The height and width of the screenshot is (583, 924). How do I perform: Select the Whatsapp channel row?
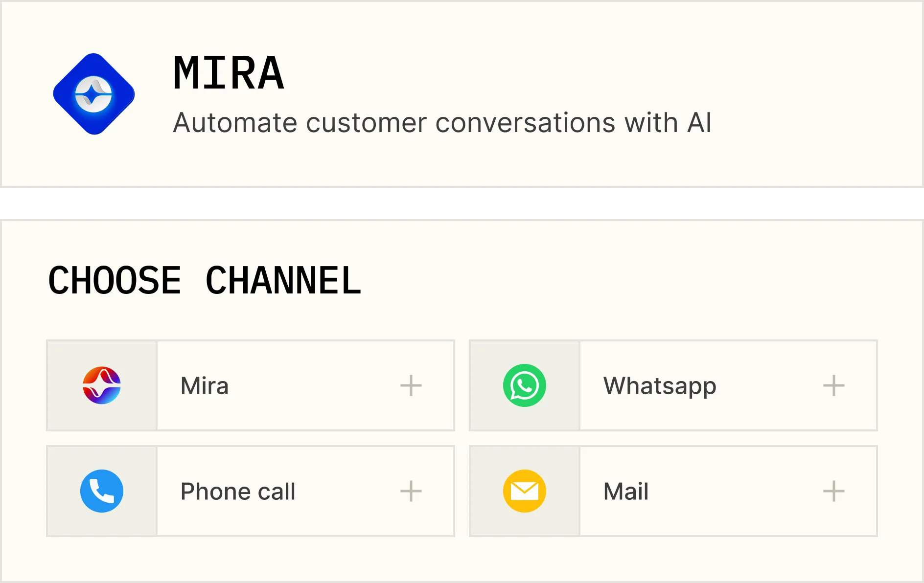673,385
